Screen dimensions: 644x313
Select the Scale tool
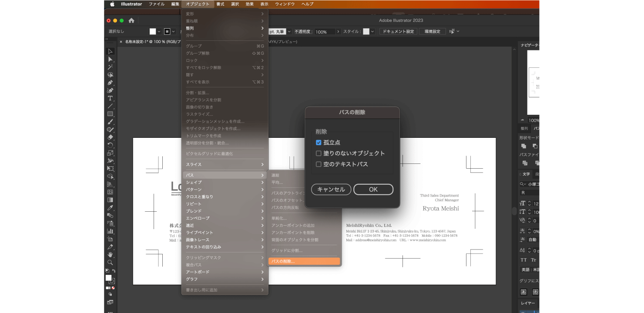(x=110, y=153)
